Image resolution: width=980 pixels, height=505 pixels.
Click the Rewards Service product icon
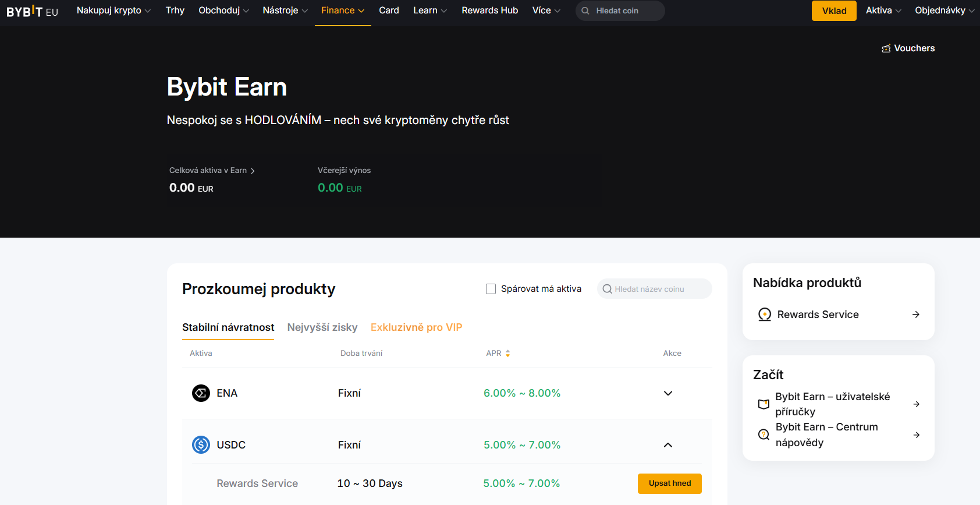[765, 315]
